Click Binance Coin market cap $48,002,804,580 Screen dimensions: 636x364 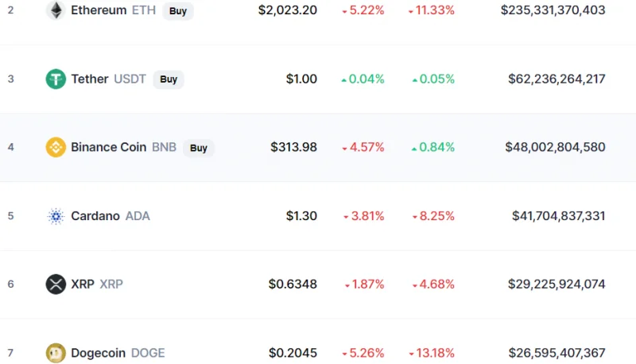[x=555, y=147]
